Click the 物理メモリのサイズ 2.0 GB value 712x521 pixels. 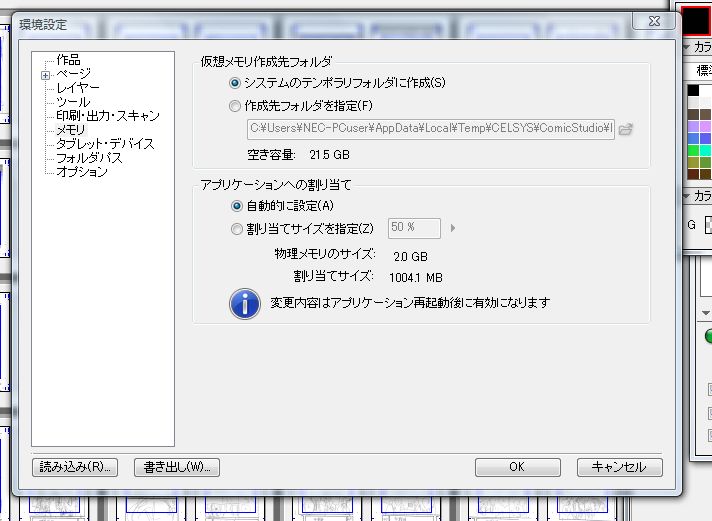[x=410, y=257]
